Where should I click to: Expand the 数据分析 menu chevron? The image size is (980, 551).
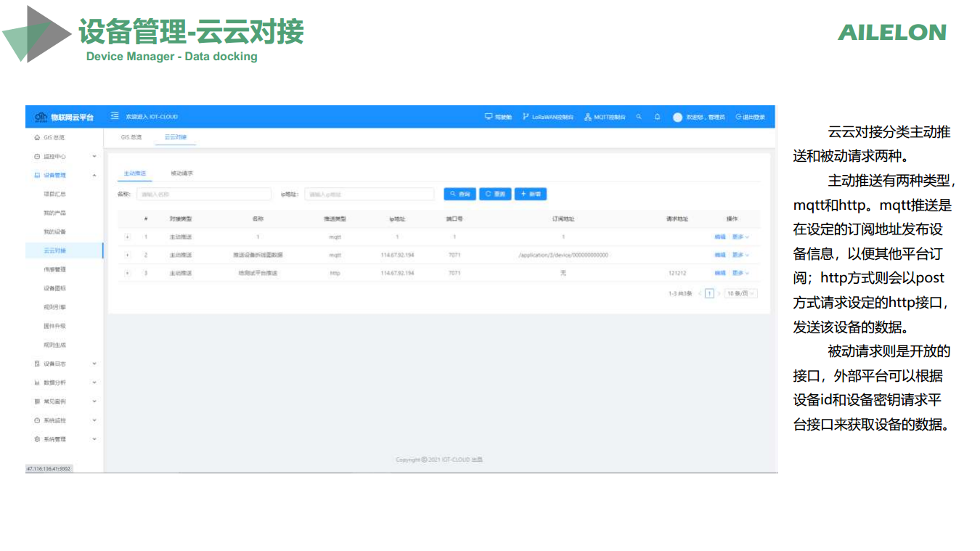[x=94, y=383]
